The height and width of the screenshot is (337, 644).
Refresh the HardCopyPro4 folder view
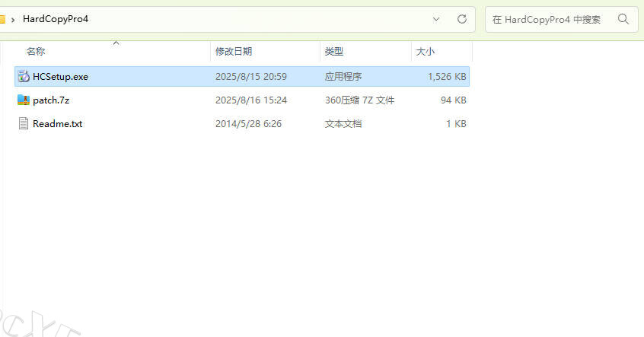(462, 19)
